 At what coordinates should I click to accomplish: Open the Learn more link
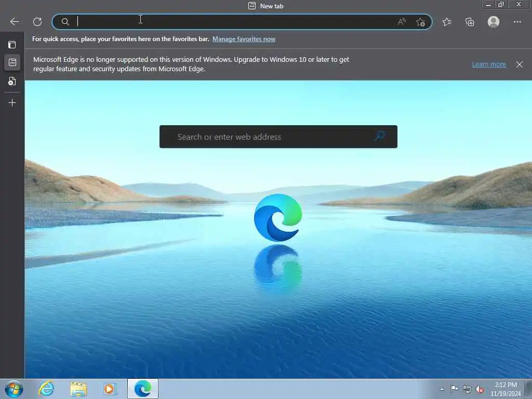(489, 64)
